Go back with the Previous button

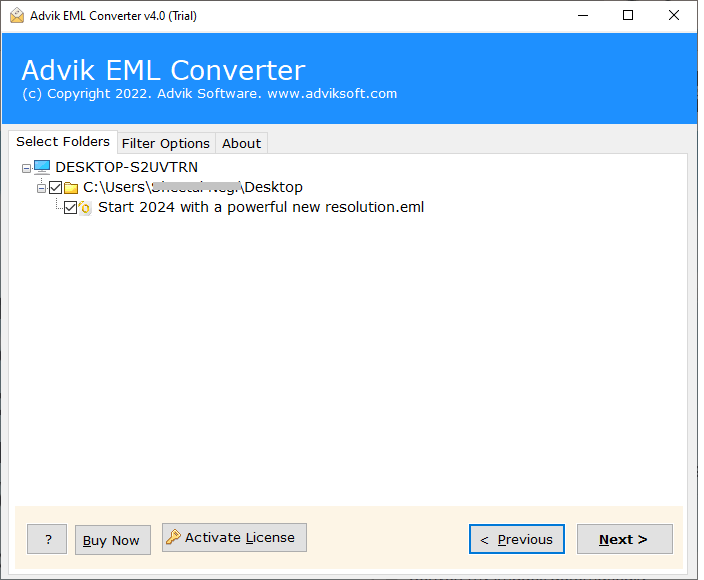517,539
